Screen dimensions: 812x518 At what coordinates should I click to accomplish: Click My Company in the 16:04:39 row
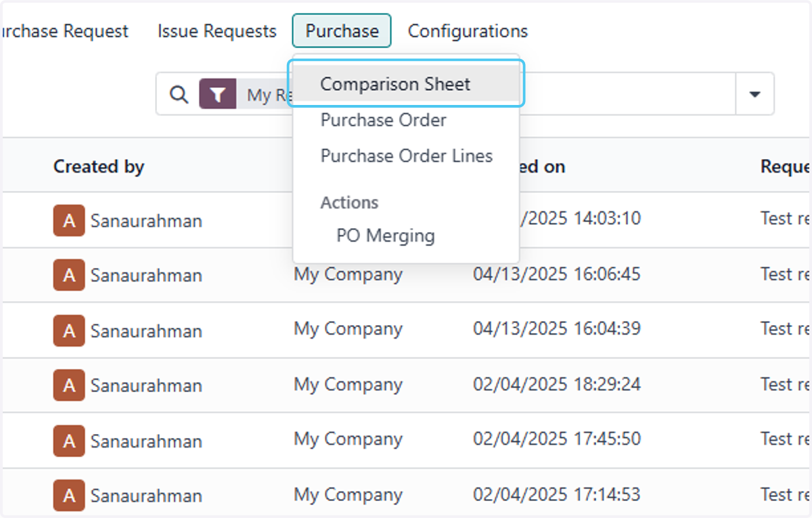pyautogui.click(x=348, y=330)
